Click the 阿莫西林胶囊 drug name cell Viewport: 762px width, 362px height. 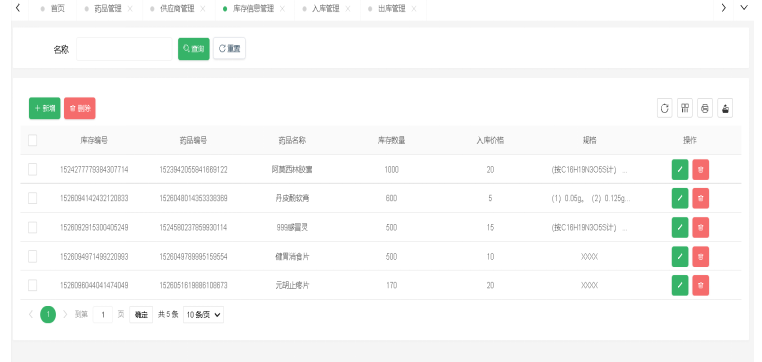(292, 170)
